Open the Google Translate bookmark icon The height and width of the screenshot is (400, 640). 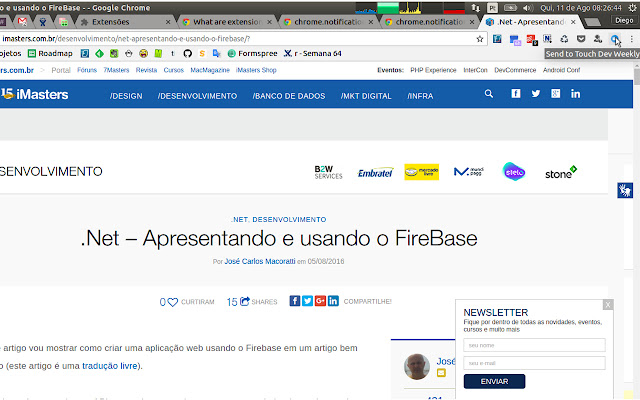(x=216, y=53)
